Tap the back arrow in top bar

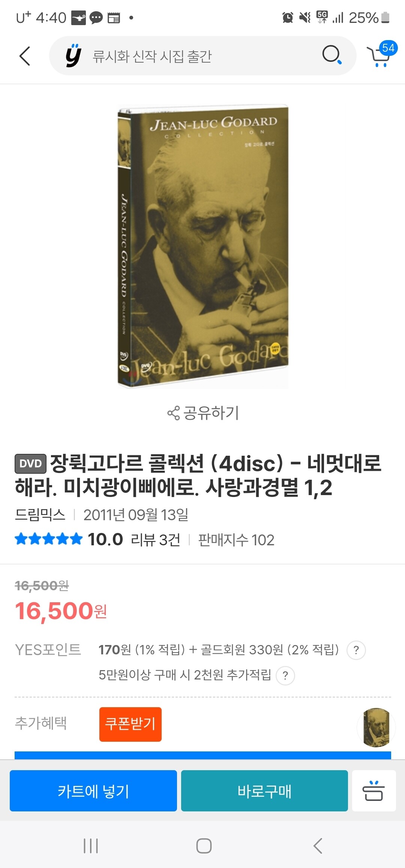(25, 56)
